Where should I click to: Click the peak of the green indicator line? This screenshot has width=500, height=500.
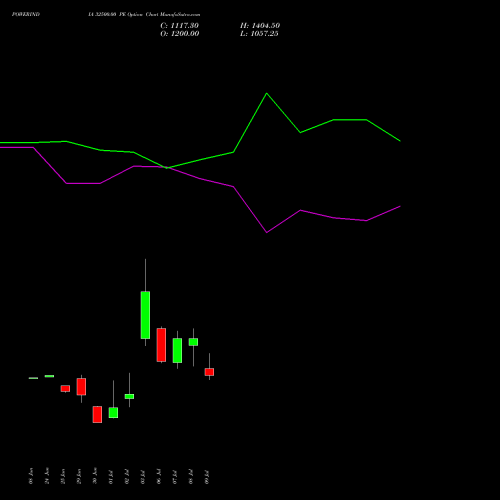(x=266, y=93)
